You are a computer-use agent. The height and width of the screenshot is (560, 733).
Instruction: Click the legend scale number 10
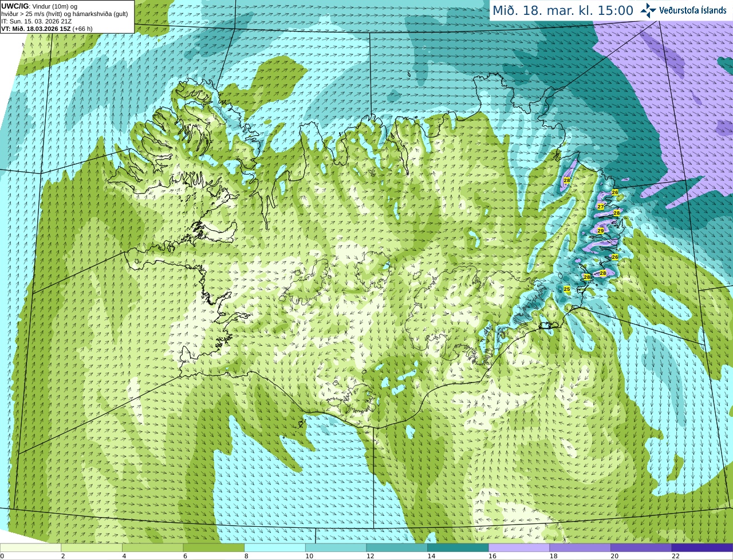click(309, 556)
